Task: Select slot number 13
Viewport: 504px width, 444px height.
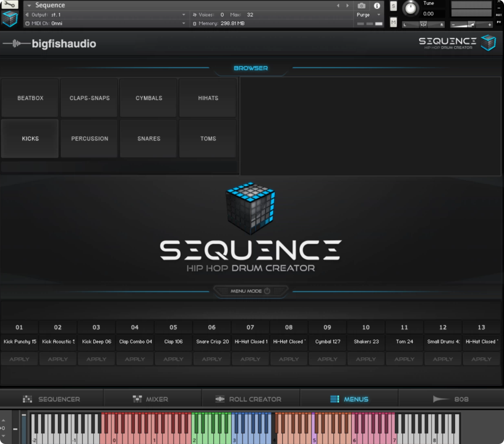Action: click(481, 327)
